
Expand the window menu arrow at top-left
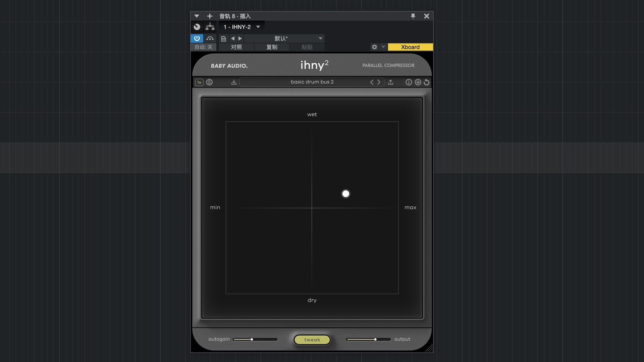coord(197,16)
